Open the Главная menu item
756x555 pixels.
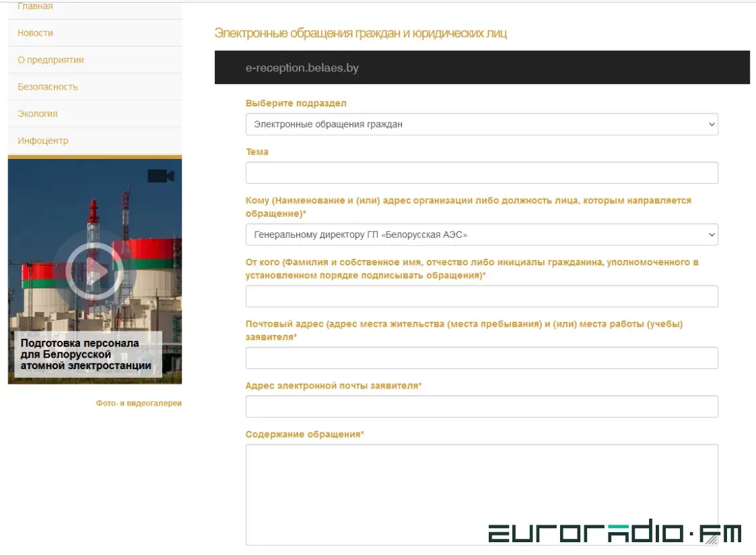click(35, 7)
